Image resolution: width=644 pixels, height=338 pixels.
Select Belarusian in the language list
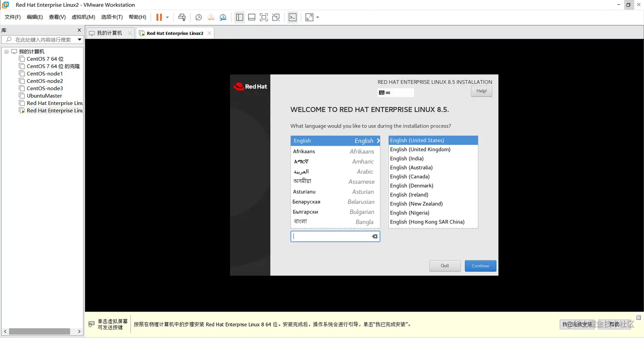click(x=335, y=202)
